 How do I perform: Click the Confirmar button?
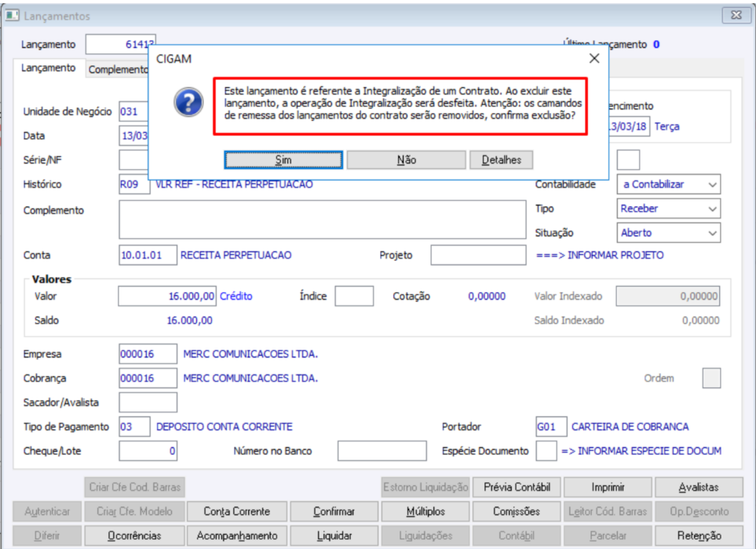click(x=334, y=511)
